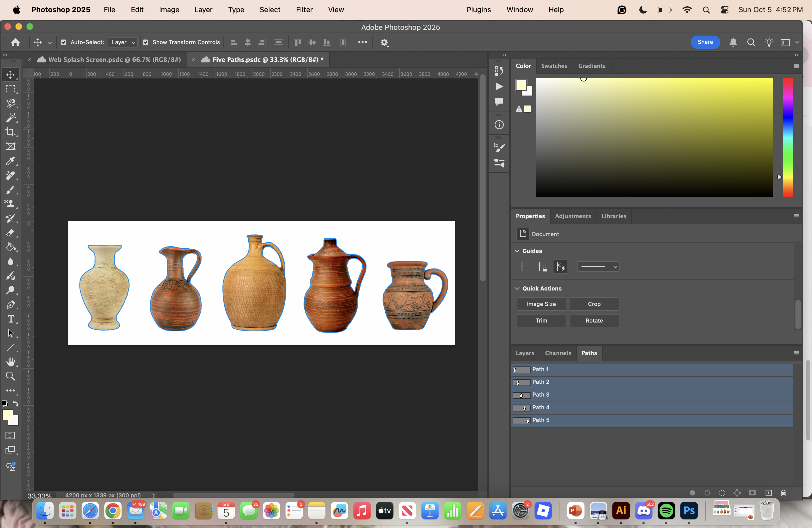Toggle Quick Mask mode
Image resolution: width=812 pixels, height=528 pixels.
tap(10, 435)
